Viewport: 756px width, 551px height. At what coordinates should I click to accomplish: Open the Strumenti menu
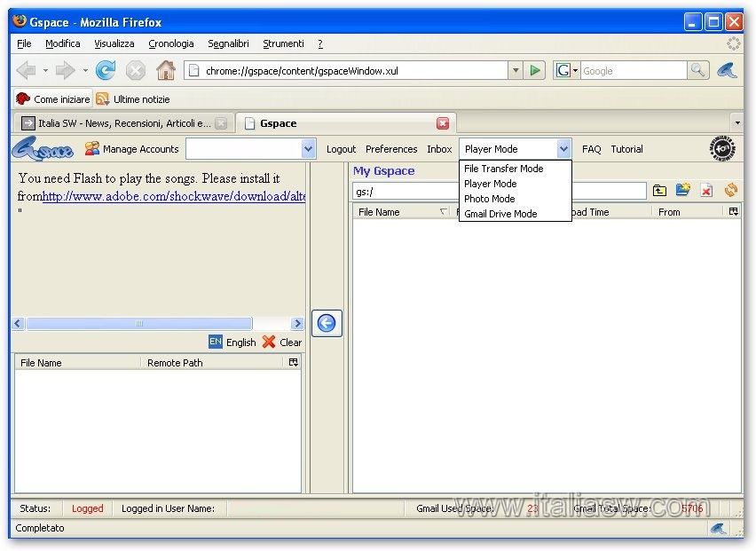tap(284, 43)
